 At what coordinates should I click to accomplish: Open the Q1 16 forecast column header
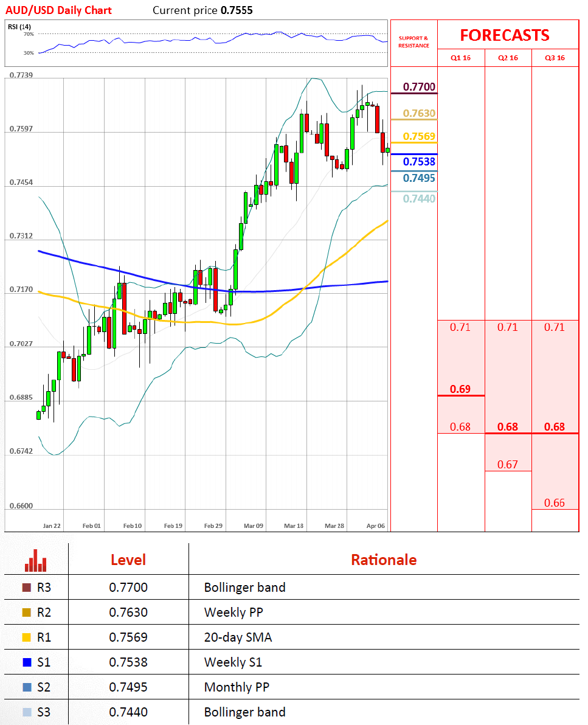460,58
